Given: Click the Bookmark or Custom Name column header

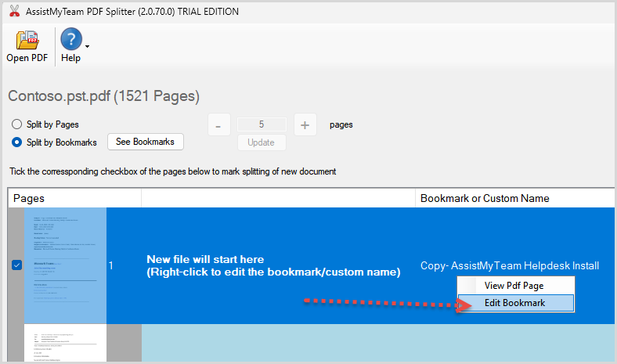Looking at the screenshot, I should click(x=485, y=198).
